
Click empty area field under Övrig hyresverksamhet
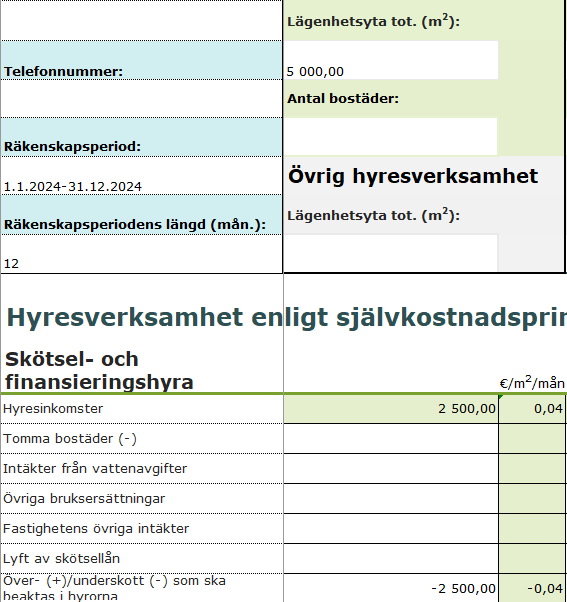[390, 253]
